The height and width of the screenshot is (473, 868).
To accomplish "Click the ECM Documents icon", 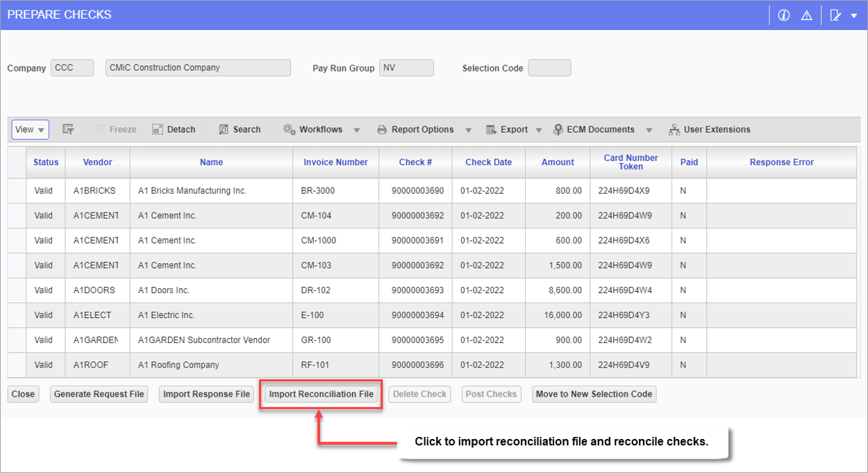I will click(558, 129).
